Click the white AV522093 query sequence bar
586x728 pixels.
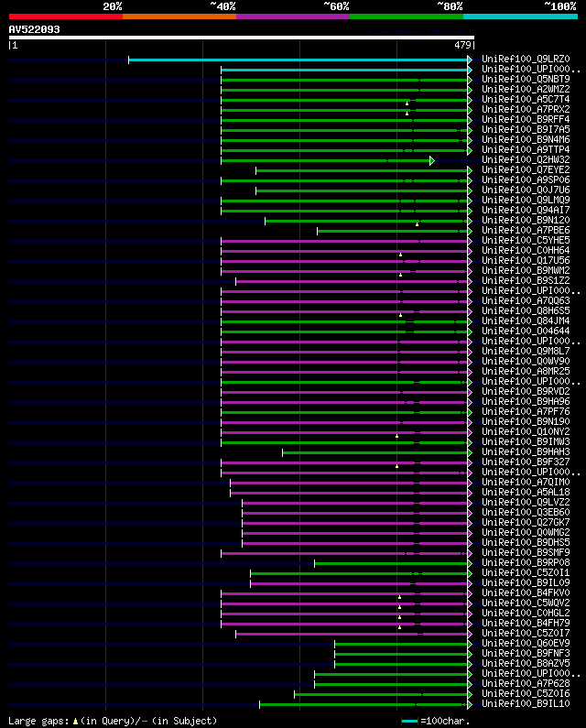tap(242, 38)
